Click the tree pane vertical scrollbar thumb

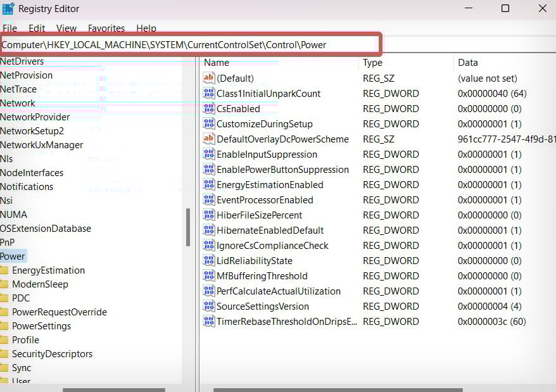[188, 227]
